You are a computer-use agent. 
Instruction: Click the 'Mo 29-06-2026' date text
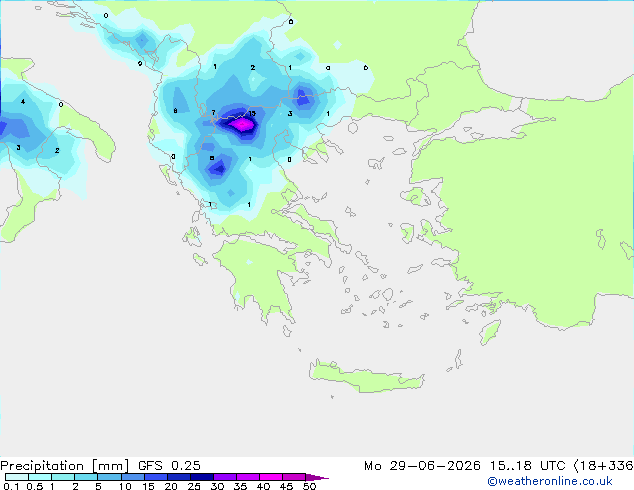tap(422, 466)
